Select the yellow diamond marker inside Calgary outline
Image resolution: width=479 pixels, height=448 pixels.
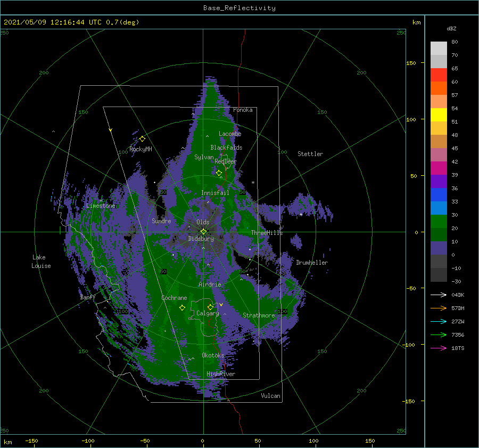coord(210,307)
